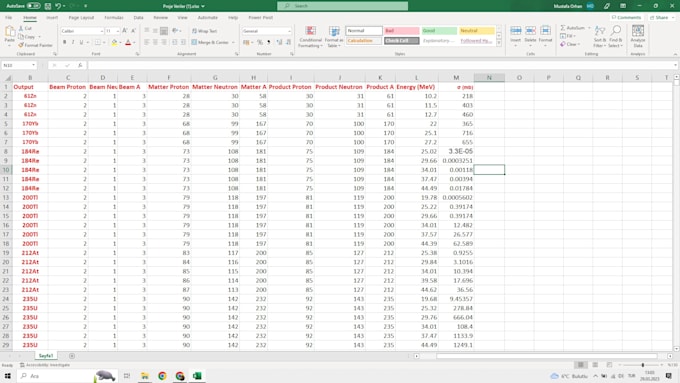The height and width of the screenshot is (383, 680).
Task: Select the cell reading 184Re in row 8
Action: (x=30, y=151)
